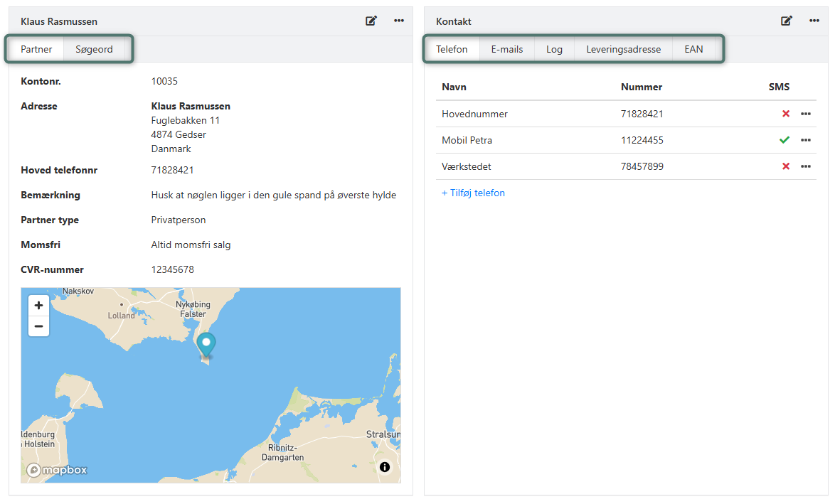This screenshot has height=504, width=835.
Task: Open row options for Hovednummer
Action: [806, 114]
